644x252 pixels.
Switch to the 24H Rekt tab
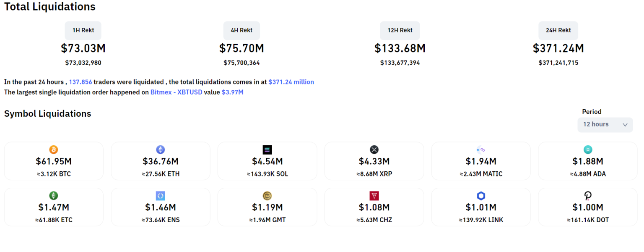click(x=558, y=31)
